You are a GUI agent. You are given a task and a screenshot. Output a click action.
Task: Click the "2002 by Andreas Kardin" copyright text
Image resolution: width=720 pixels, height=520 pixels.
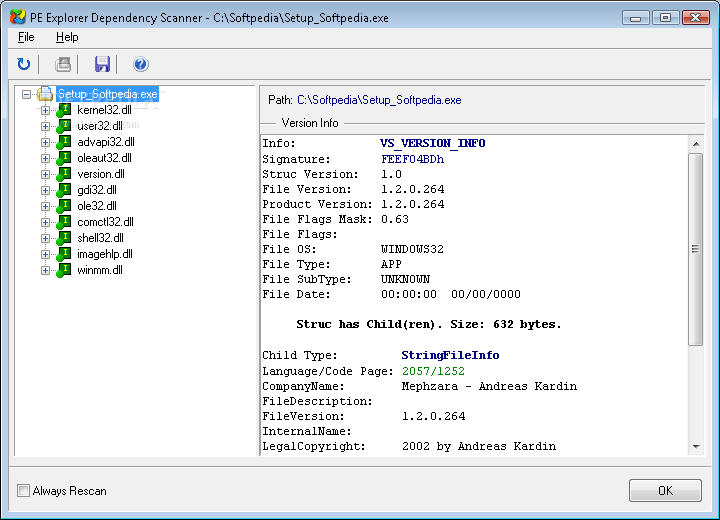tap(479, 447)
